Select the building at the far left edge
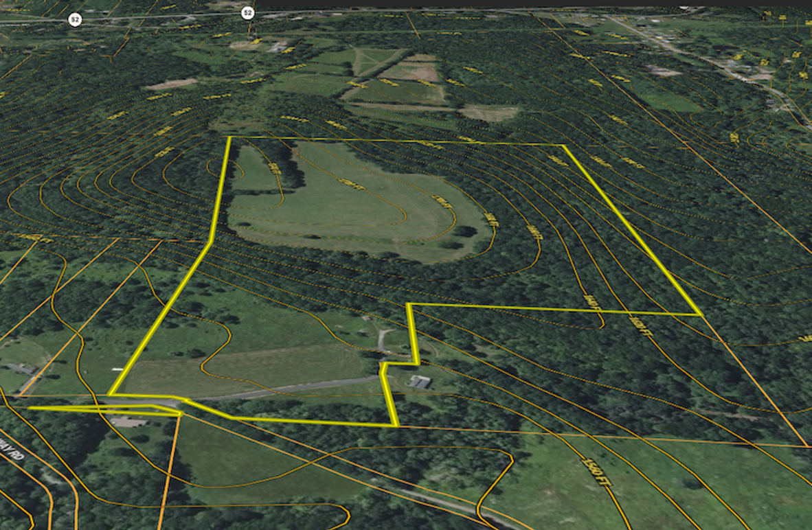812x530 pixels. tap(21, 369)
